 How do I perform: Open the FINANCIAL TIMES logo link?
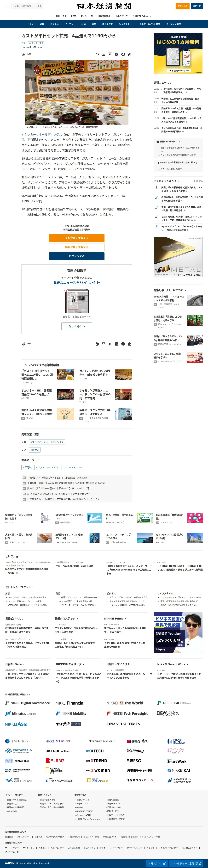pyautogui.click(x=123, y=724)
